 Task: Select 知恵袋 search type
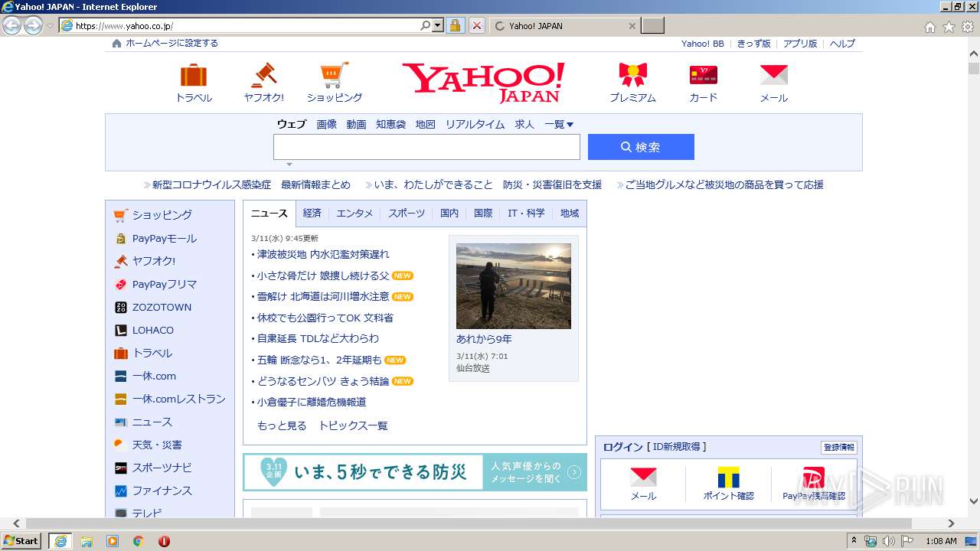click(x=390, y=124)
